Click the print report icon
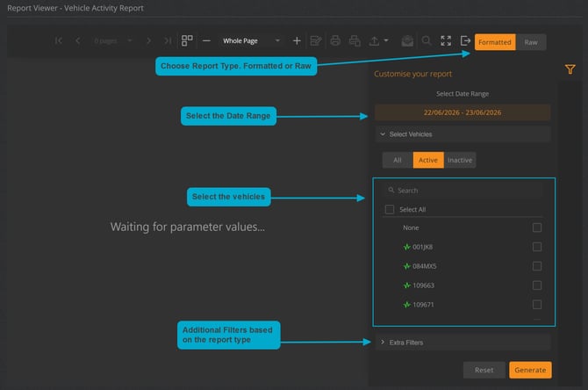 point(335,40)
